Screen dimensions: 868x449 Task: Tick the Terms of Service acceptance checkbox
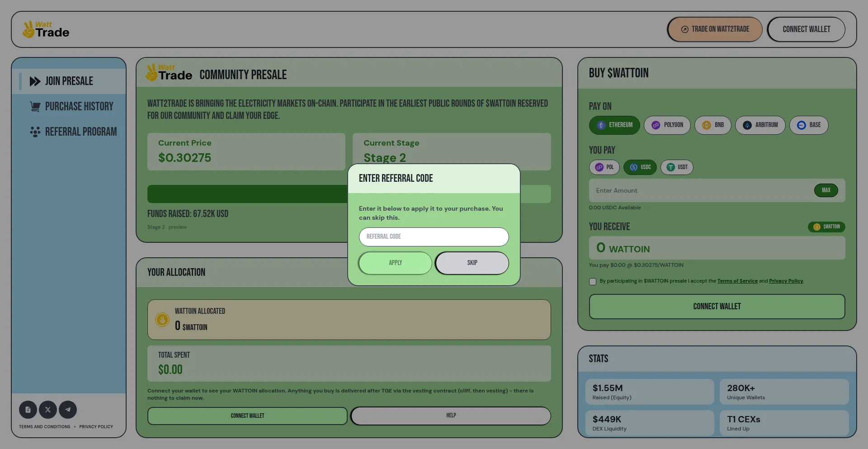tap(593, 282)
